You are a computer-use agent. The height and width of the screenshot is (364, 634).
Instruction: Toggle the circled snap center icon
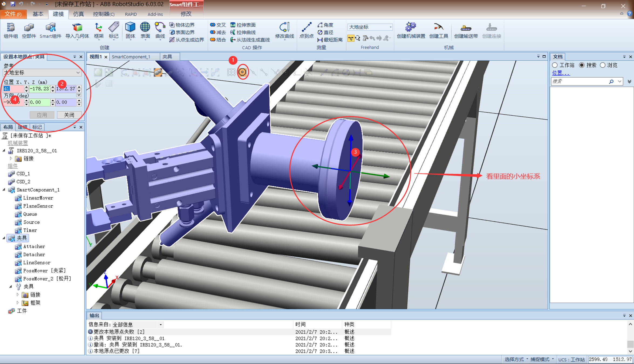pyautogui.click(x=242, y=72)
